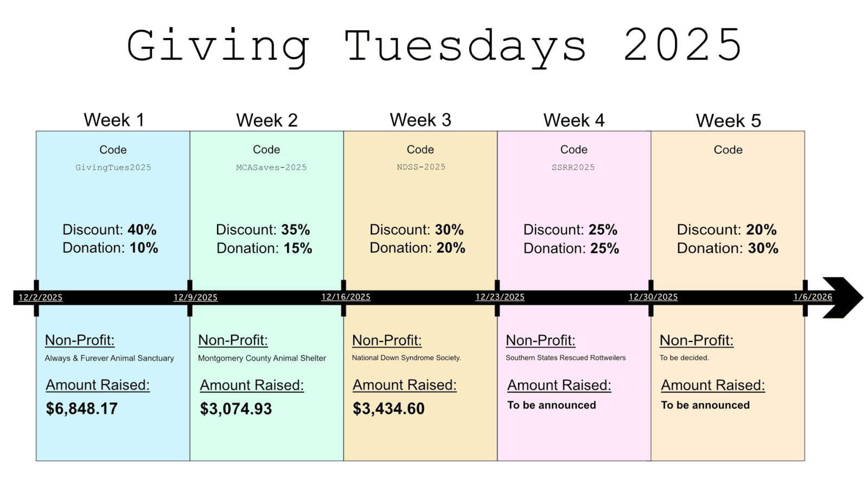Click the 12/2/2025 timeline date marker
Image resolution: width=868 pixels, height=488 pixels.
click(x=41, y=297)
